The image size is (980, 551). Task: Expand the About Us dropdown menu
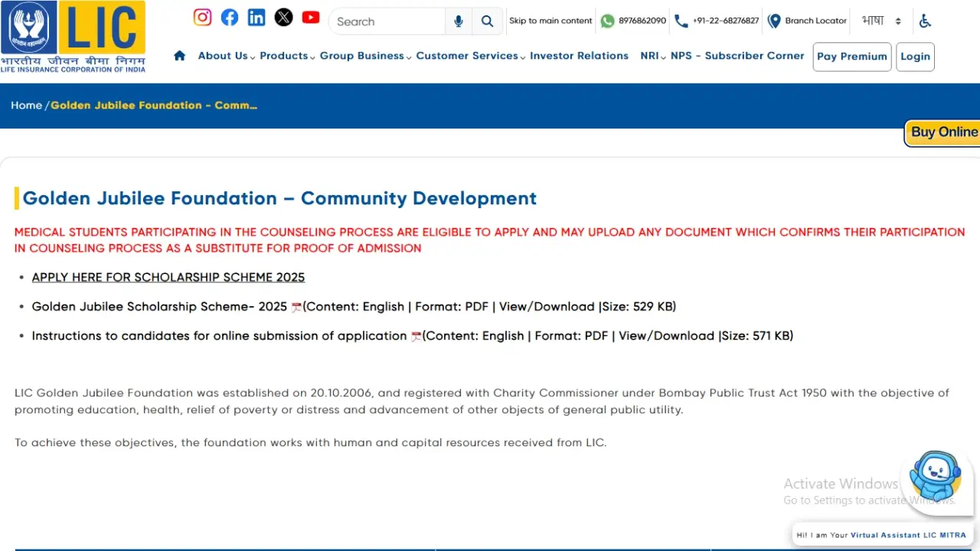[x=226, y=56]
